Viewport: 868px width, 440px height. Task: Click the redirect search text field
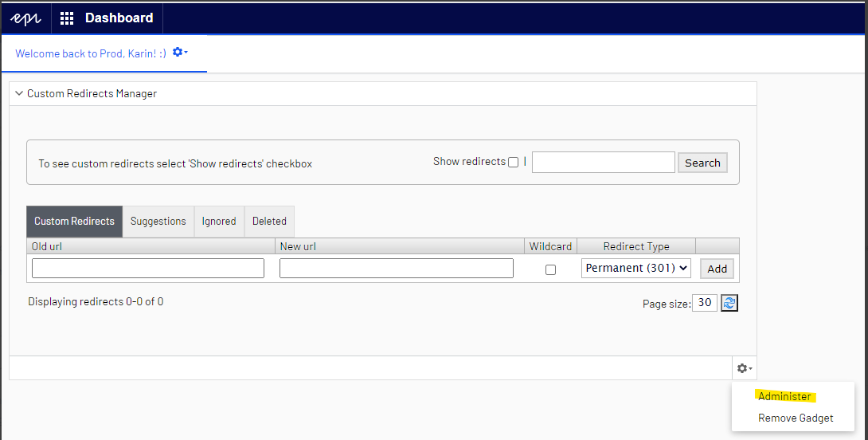coord(603,163)
